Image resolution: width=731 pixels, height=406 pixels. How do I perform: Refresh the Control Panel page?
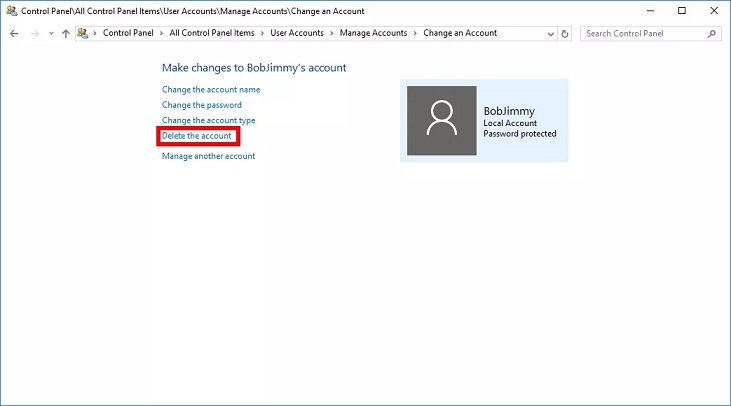[x=565, y=33]
